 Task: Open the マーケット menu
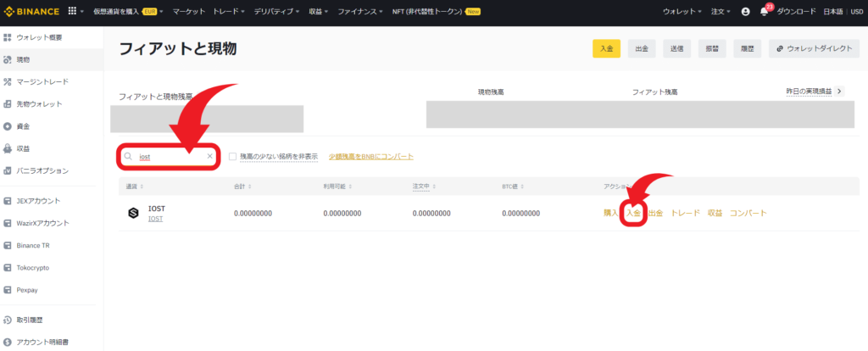(x=189, y=12)
